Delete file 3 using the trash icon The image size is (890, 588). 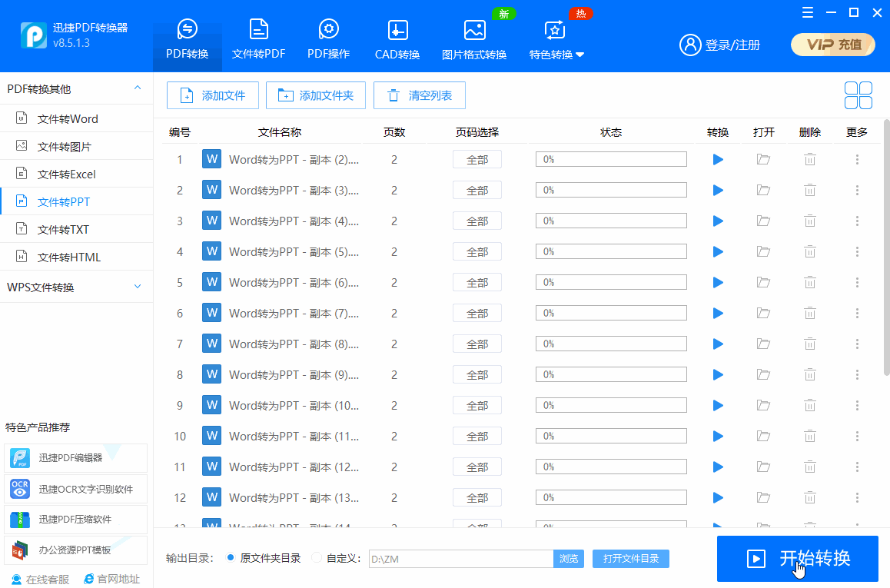point(809,221)
